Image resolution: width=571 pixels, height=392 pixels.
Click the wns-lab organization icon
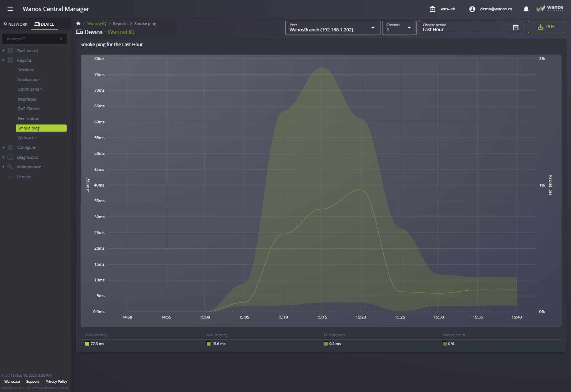click(433, 9)
